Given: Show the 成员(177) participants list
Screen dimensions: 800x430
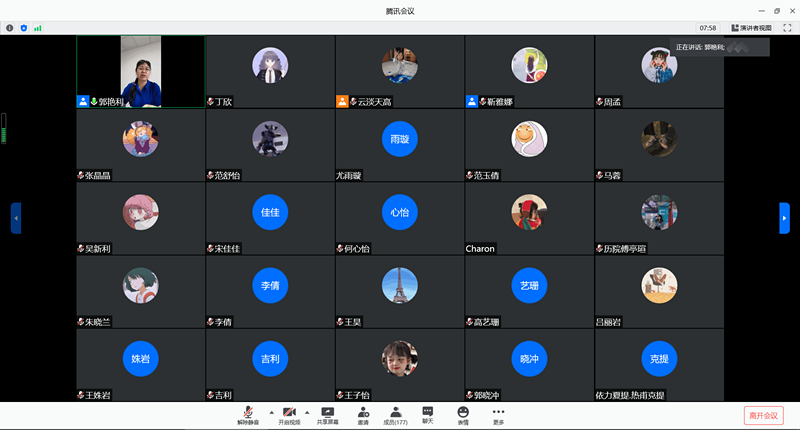Looking at the screenshot, I should click(396, 414).
